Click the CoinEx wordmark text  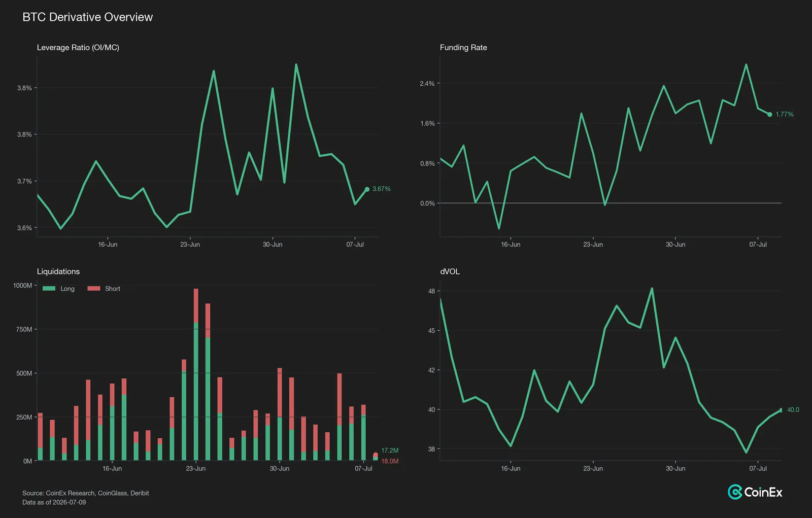coord(763,492)
